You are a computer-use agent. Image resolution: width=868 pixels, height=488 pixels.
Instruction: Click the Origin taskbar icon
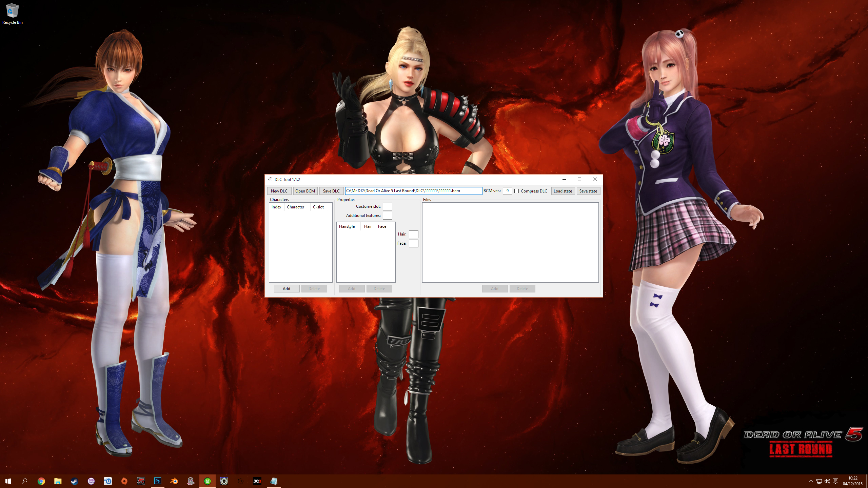pos(124,481)
